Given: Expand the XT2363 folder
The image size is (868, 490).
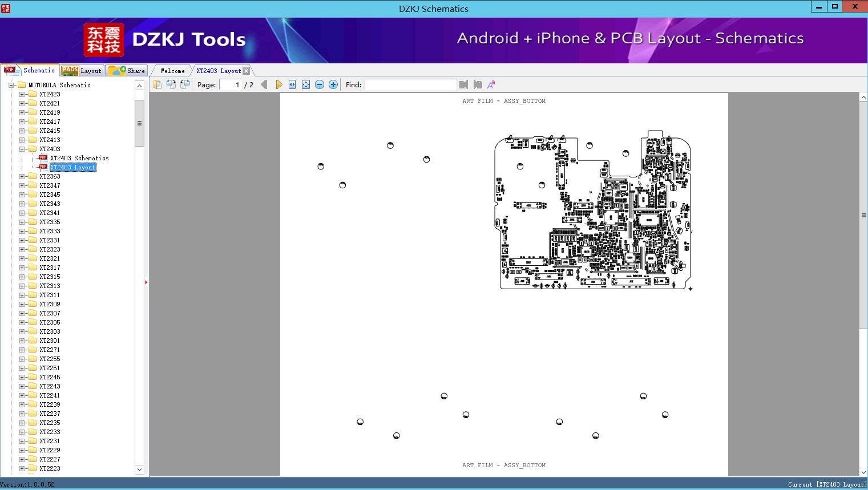Looking at the screenshot, I should [22, 176].
